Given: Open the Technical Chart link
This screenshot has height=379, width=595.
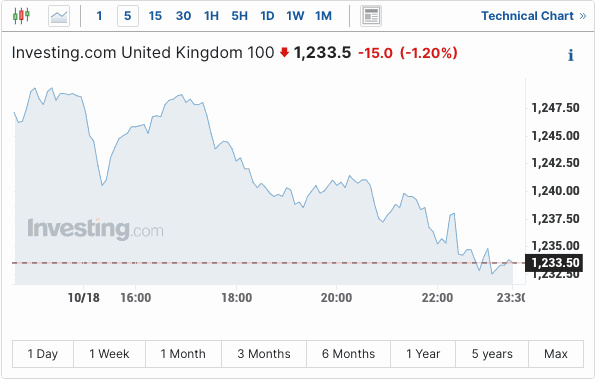Looking at the screenshot, I should (x=534, y=16).
